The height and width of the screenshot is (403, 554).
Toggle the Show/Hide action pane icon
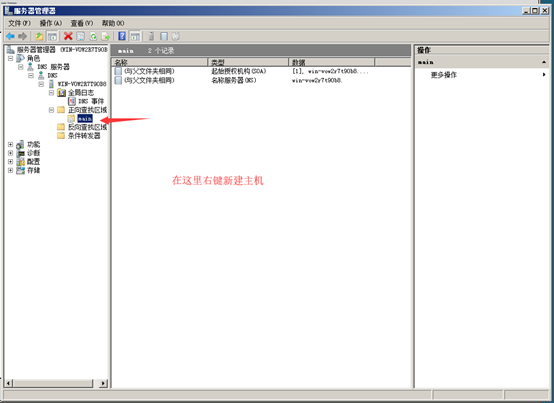(135, 36)
